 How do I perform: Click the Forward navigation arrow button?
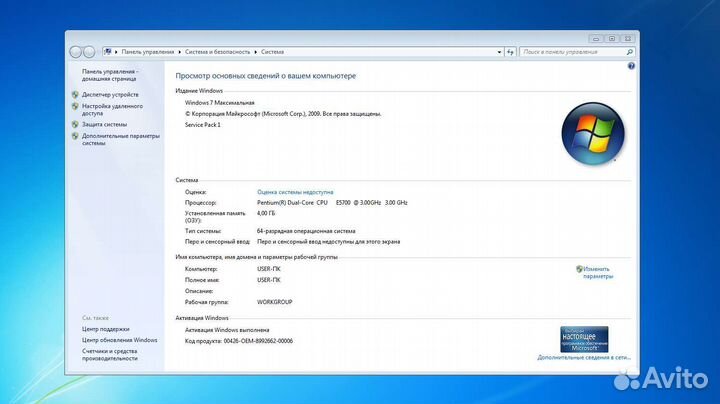click(x=89, y=52)
